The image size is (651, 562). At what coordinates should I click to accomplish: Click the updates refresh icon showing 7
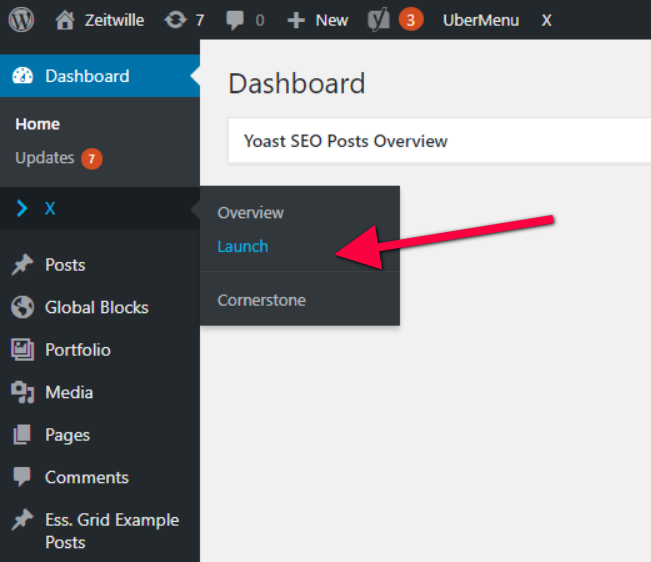176,20
